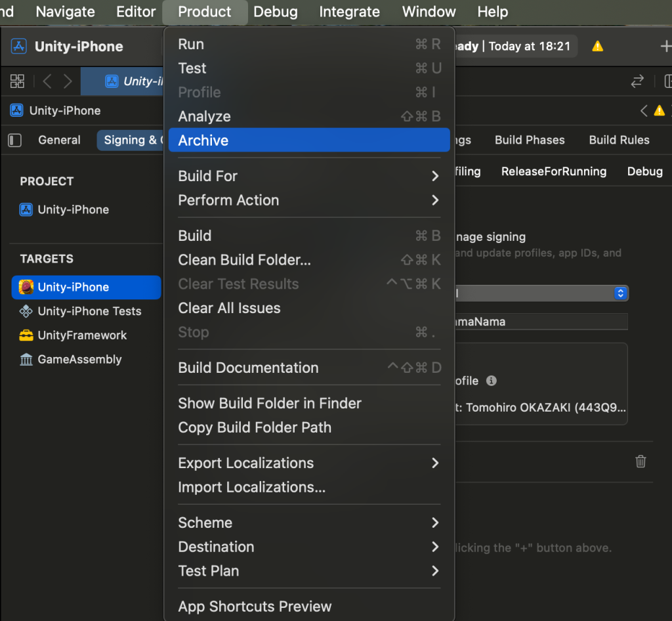
Task: Click the toolbar warning triangle icon
Action: click(597, 47)
